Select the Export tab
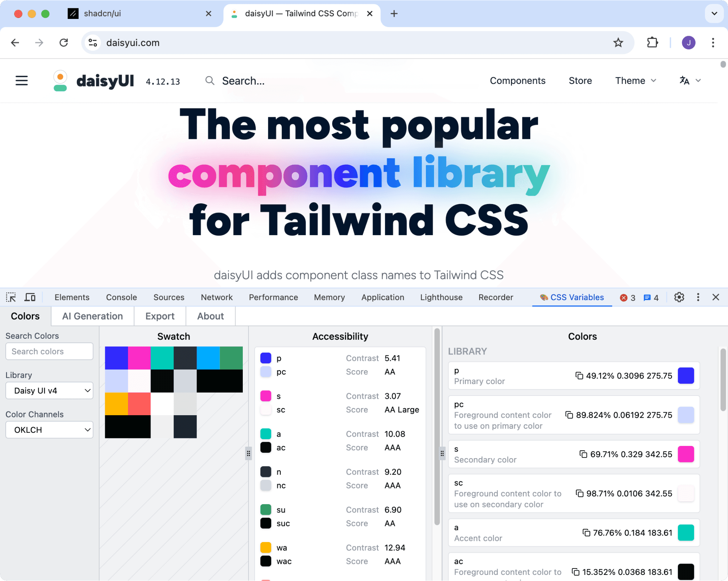 pyautogui.click(x=159, y=316)
